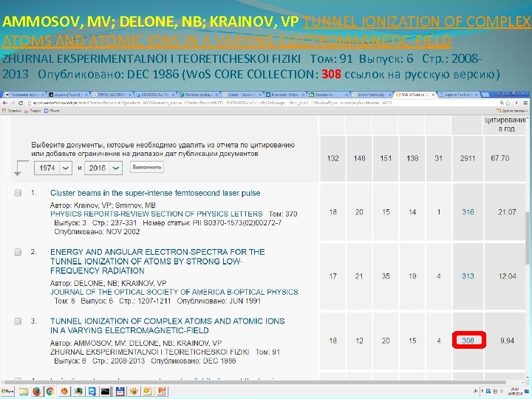Check the box for Energy and Angular Electron-Spectra paper

(18, 252)
